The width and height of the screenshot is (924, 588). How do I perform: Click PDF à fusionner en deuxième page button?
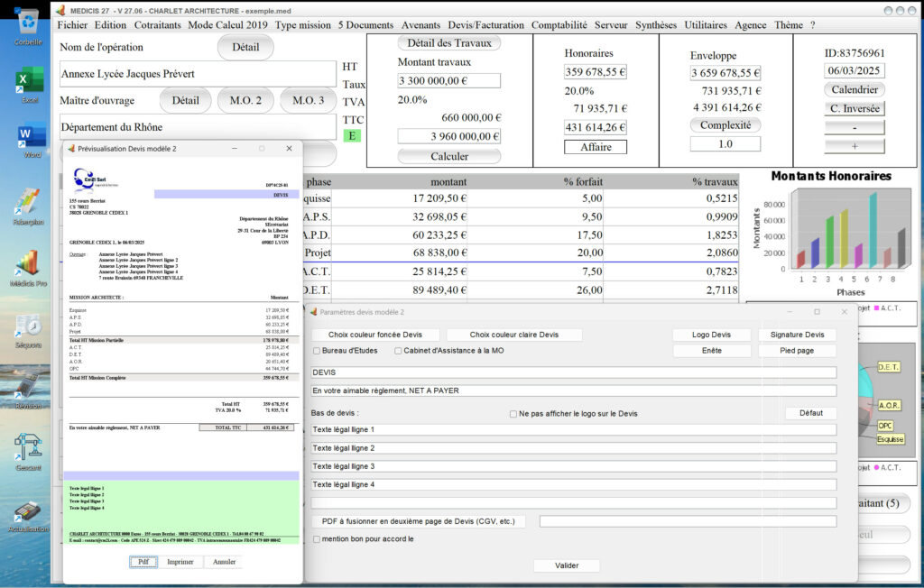pos(418,521)
